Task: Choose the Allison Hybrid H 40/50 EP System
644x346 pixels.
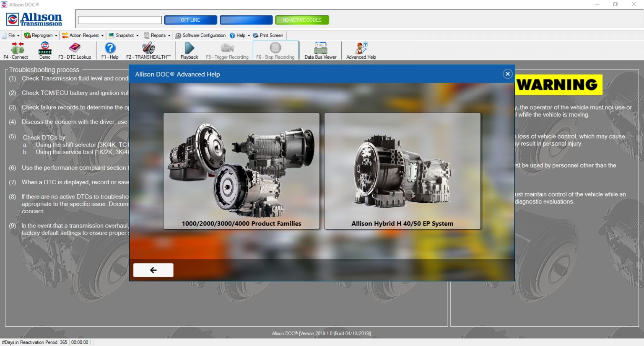Action: coord(402,170)
